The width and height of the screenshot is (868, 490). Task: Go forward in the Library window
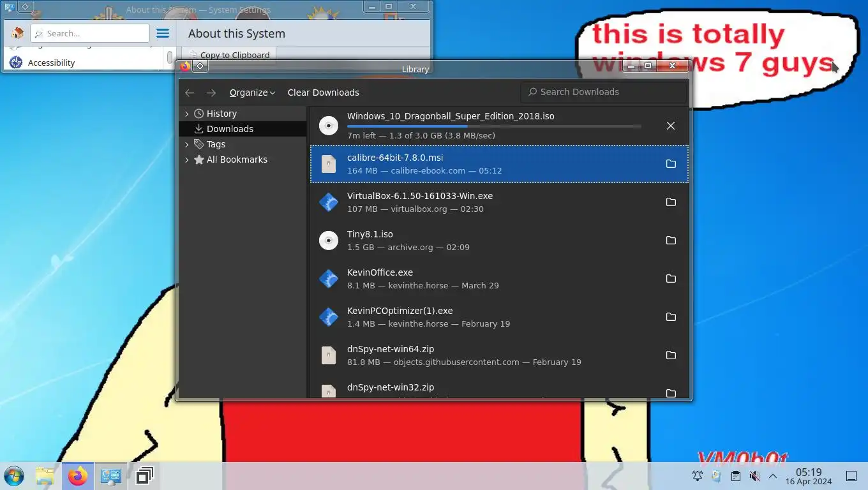211,93
